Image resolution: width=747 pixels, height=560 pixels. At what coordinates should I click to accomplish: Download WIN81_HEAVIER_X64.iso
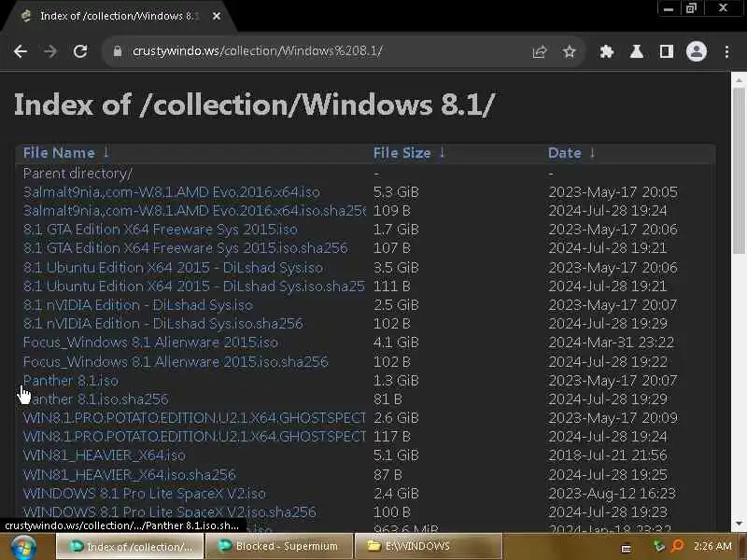pyautogui.click(x=105, y=455)
